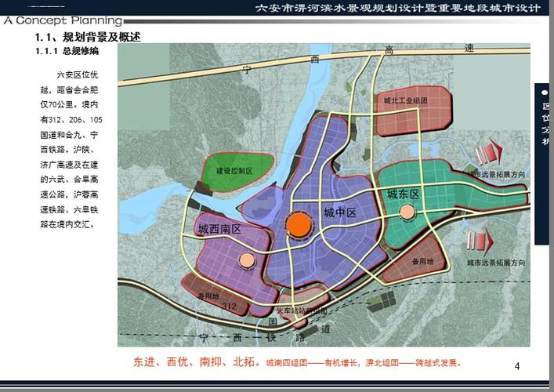The width and height of the screenshot is (554, 392).
Task: Click the page number 4
Action: 517,366
